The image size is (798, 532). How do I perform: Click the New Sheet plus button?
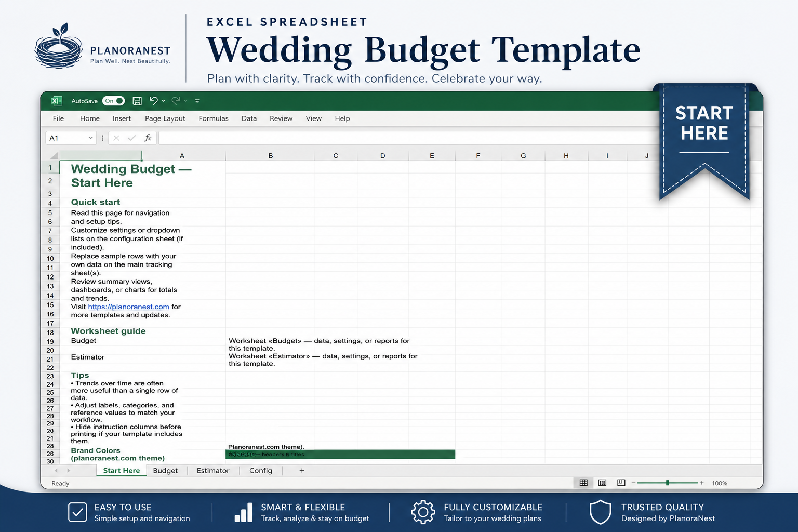[x=302, y=471]
